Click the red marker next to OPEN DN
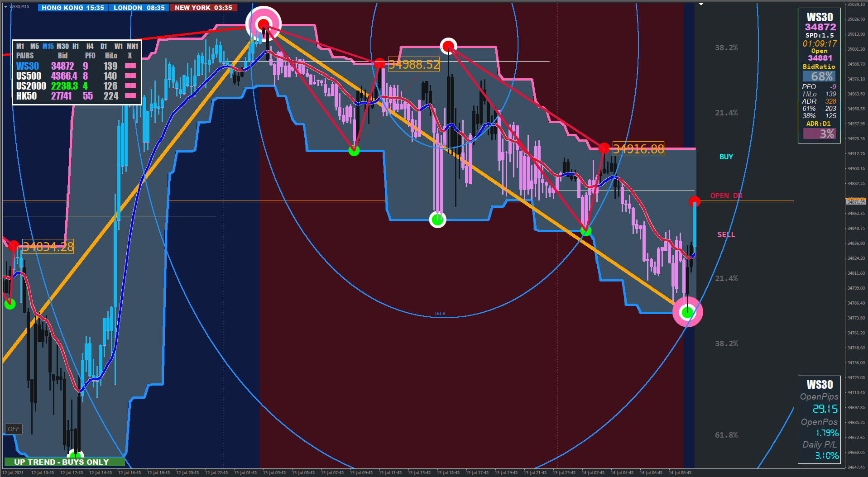The image size is (868, 477). [x=694, y=201]
